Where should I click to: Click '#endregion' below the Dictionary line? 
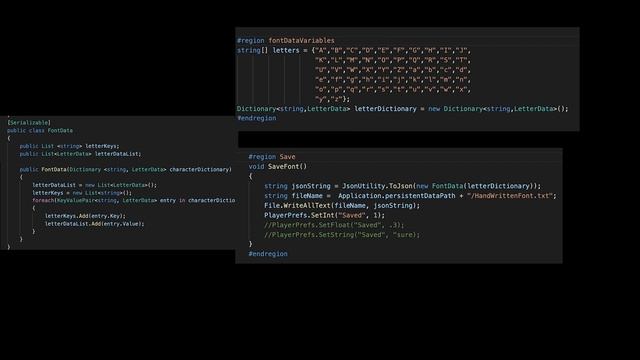256,118
